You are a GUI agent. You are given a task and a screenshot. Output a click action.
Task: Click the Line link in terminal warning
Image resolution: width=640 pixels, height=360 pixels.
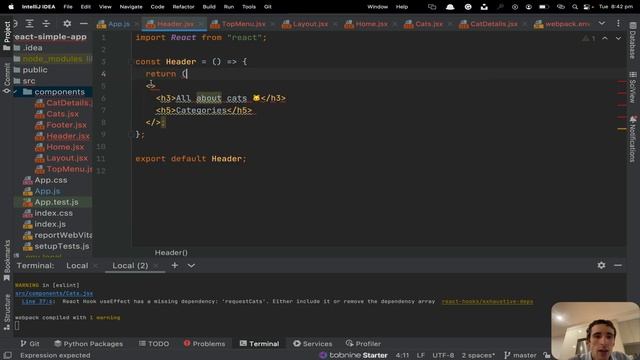[x=38, y=301]
